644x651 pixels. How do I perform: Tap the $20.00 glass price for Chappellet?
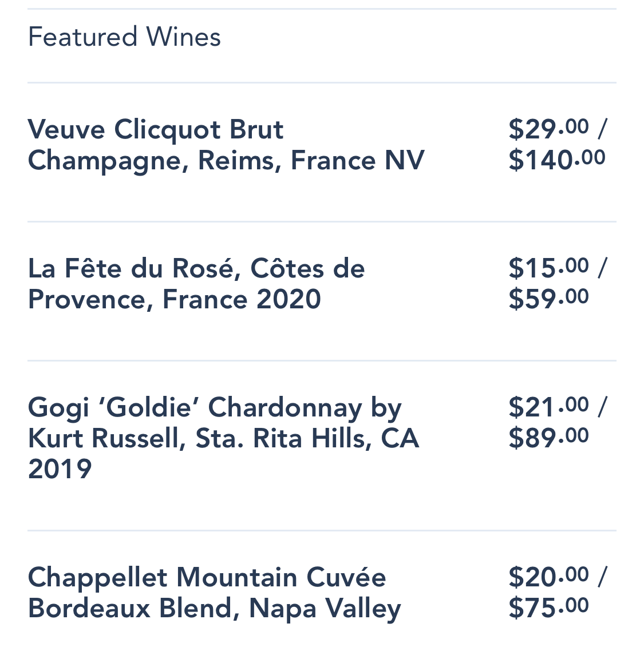point(548,576)
